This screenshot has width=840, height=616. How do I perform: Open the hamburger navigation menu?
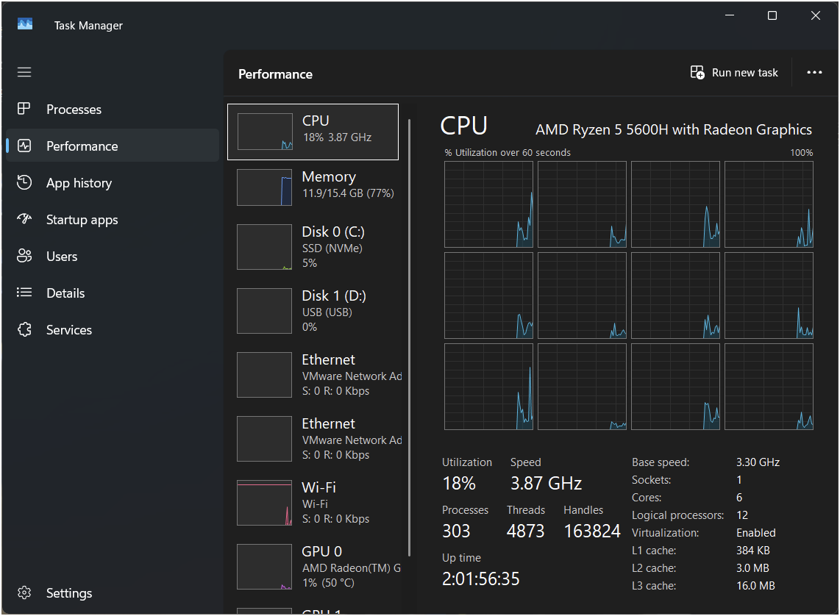(24, 72)
